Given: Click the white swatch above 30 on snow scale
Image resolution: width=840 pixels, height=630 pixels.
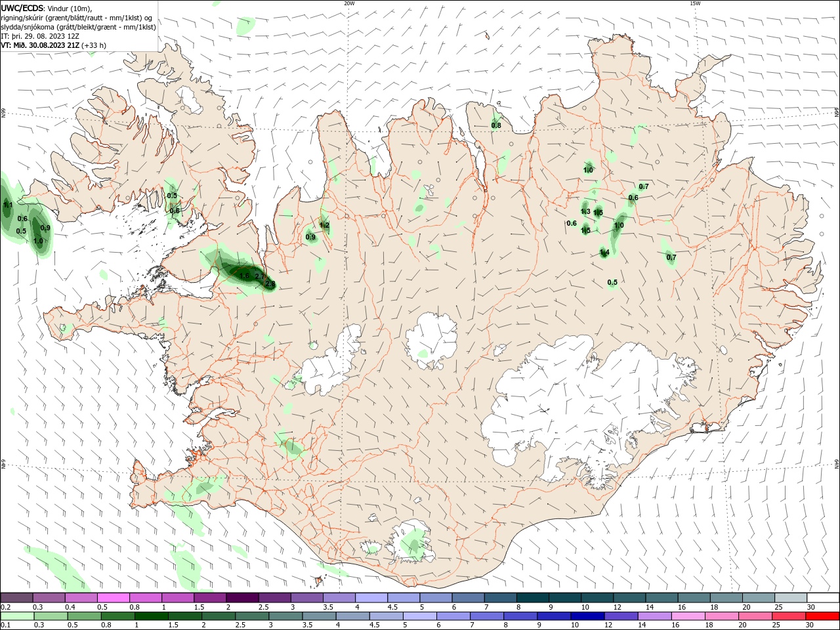Looking at the screenshot, I should [823, 598].
